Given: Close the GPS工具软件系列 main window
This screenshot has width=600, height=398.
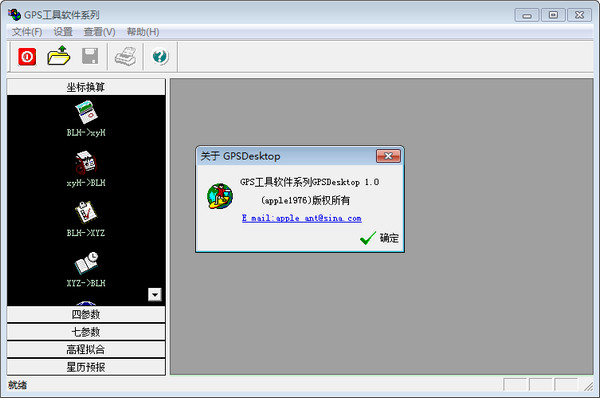Looking at the screenshot, I should coord(580,15).
